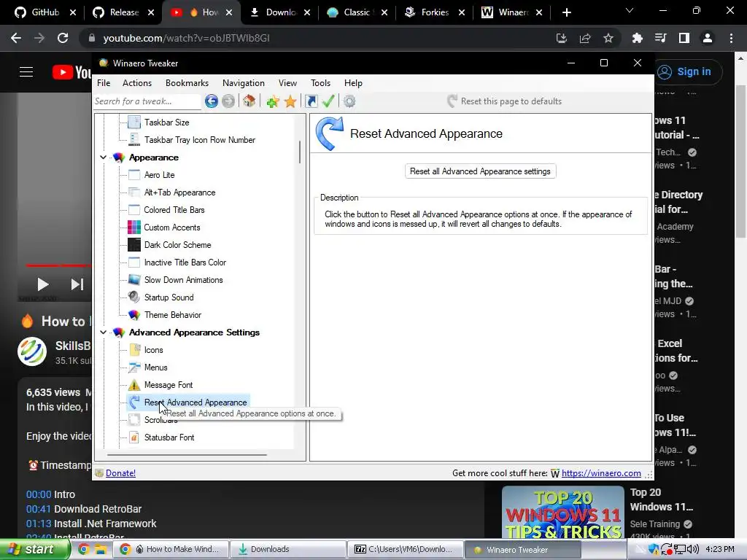
Task: Click the green checkmark toolbar icon
Action: (328, 101)
